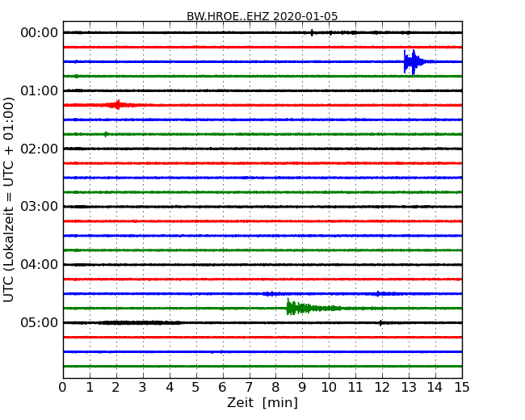Select the 01:00 time label
525x420 pixels.
[40, 90]
